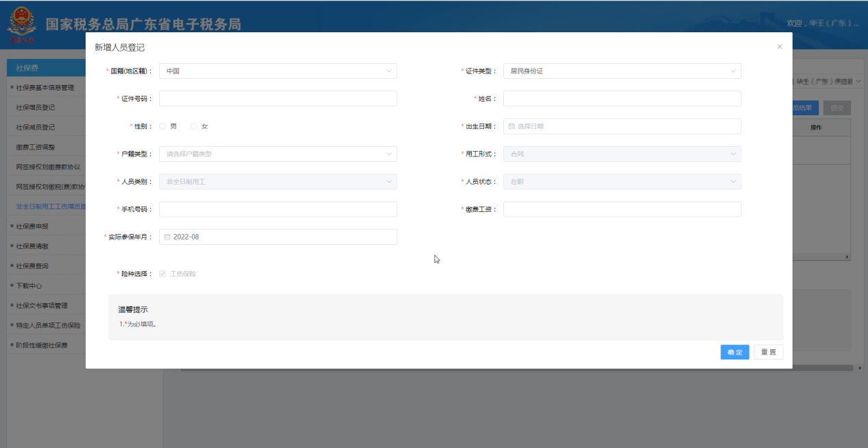Select the 女 radio button
868x448 pixels.
point(194,126)
